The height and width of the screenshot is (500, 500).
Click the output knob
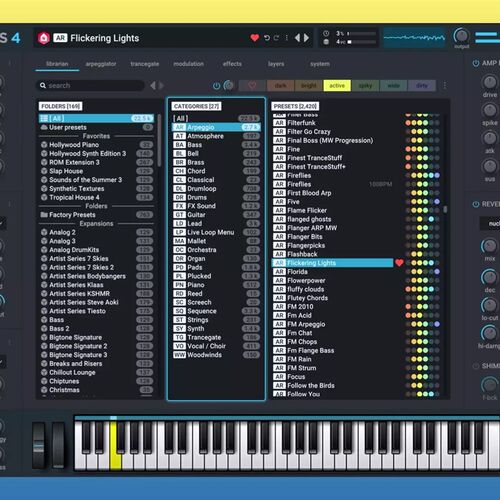point(461,36)
